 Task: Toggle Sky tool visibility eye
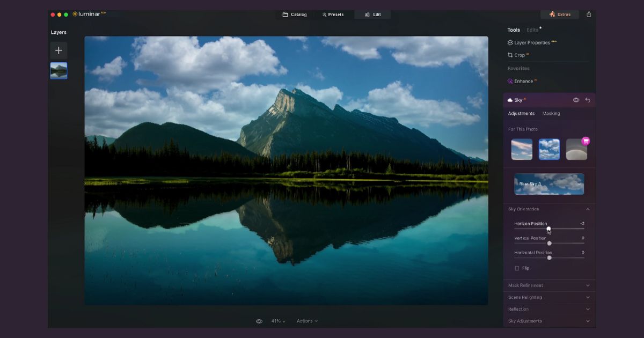(x=576, y=100)
